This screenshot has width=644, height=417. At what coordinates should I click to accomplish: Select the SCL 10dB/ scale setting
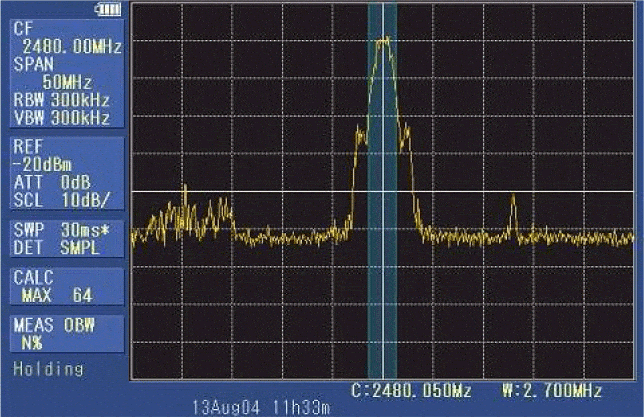62,200
